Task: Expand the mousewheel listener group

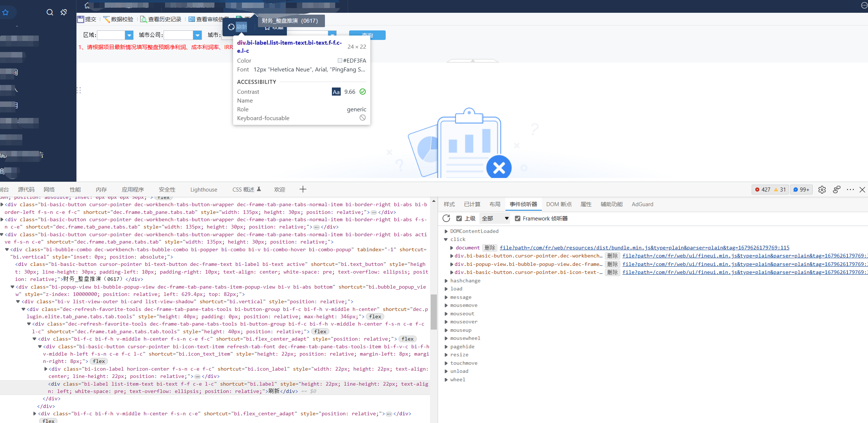Action: (446, 338)
